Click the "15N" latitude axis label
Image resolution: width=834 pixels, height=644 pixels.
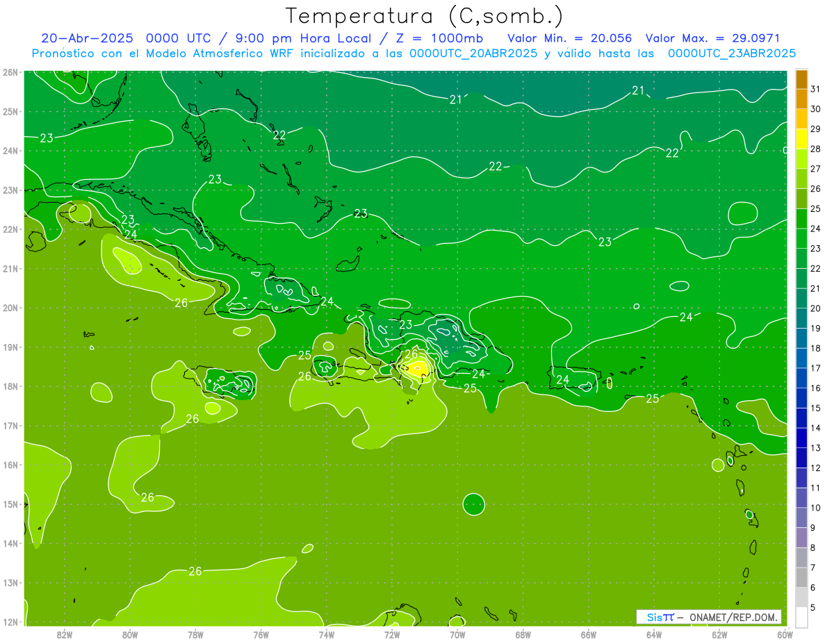11,504
